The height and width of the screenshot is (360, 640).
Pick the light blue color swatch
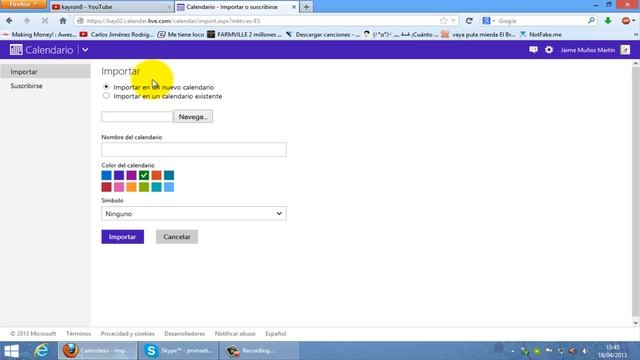tap(169, 187)
